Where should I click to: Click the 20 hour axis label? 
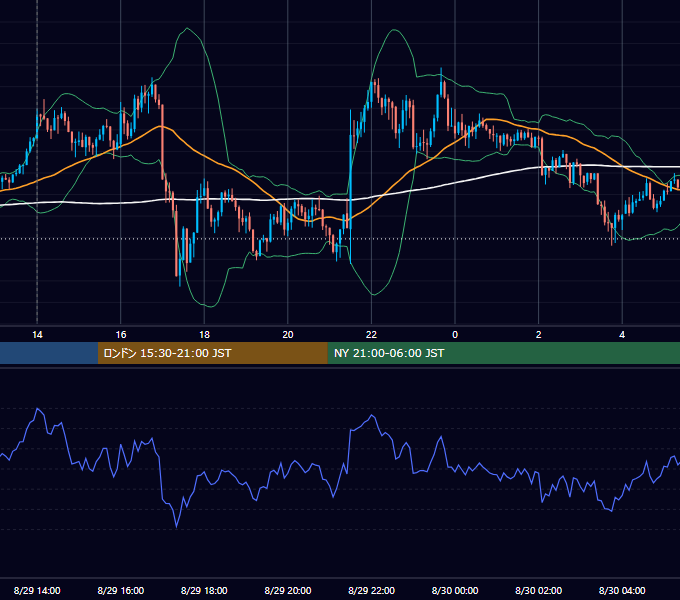pyautogui.click(x=288, y=335)
